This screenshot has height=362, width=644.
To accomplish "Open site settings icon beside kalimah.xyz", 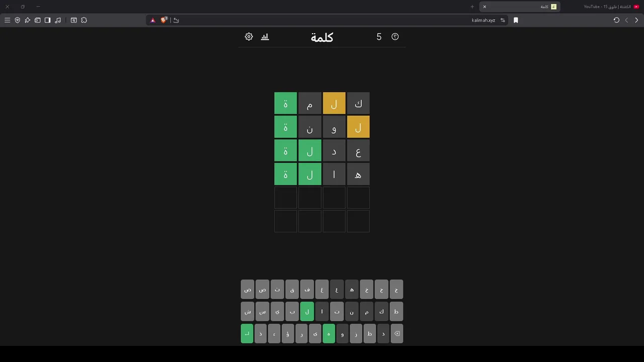I will point(503,20).
